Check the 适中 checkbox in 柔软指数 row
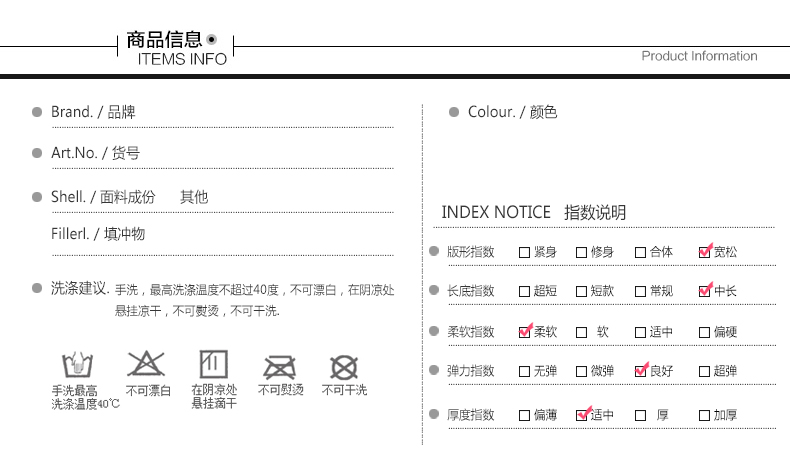 coord(640,332)
